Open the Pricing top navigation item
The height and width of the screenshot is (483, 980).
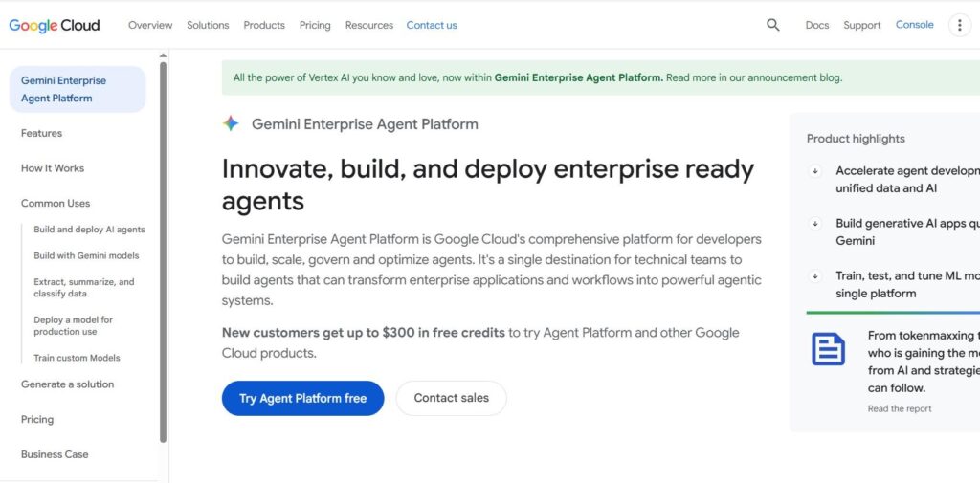pos(315,25)
